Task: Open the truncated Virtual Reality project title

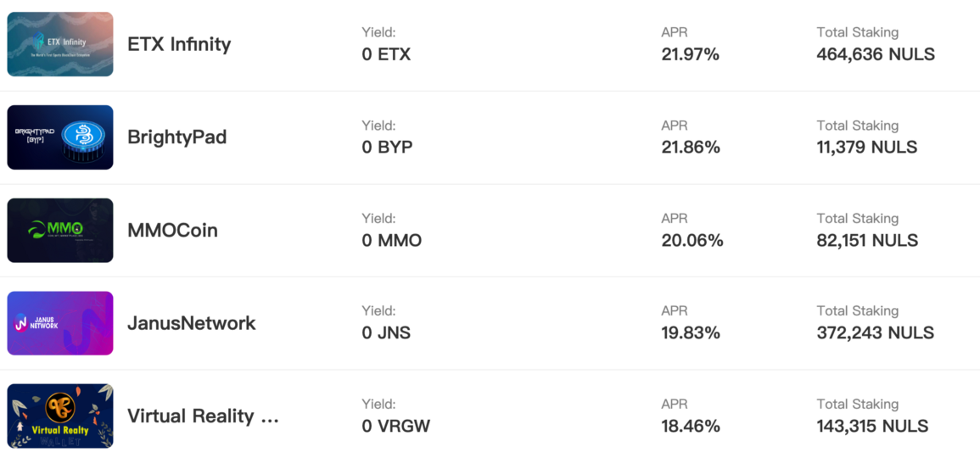Action: click(x=203, y=416)
